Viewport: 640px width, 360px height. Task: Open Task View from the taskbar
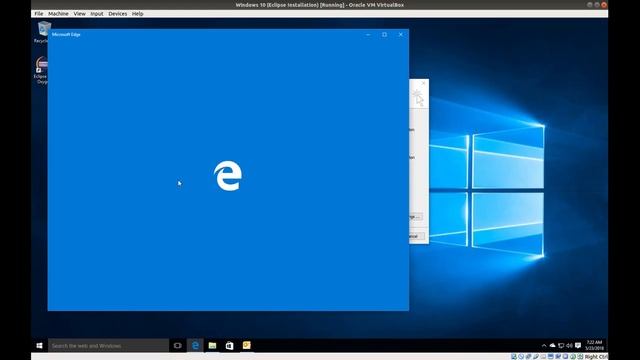pos(178,345)
